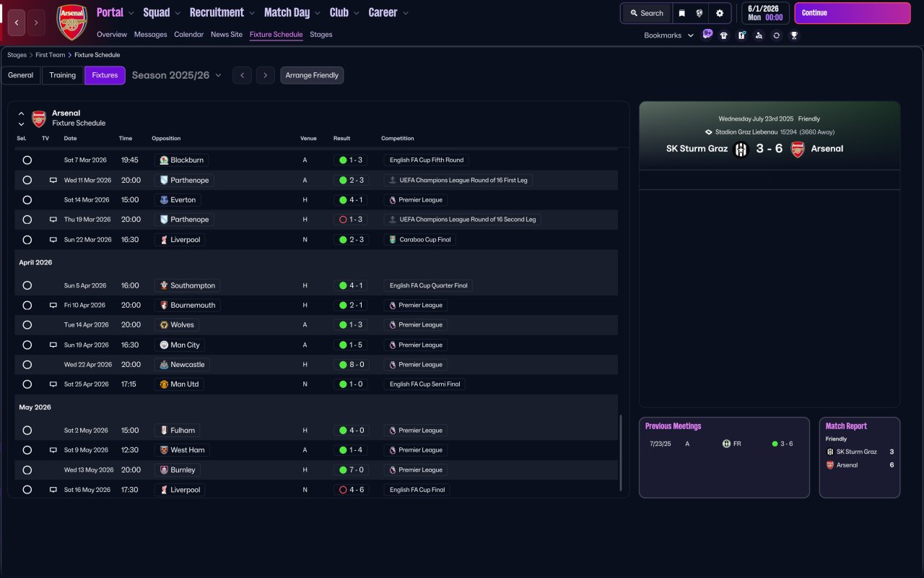Click the globe icon in the top bar
The height and width of the screenshot is (578, 924).
tap(699, 13)
